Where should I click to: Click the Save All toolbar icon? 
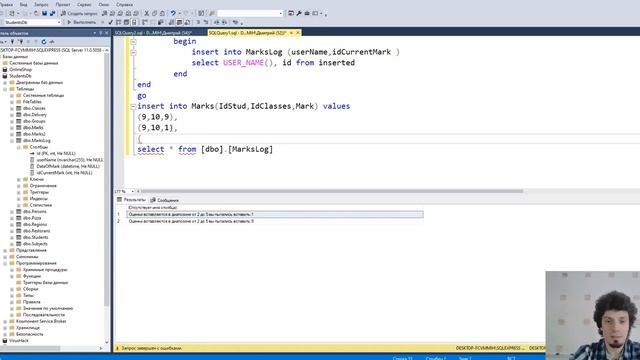53,13
